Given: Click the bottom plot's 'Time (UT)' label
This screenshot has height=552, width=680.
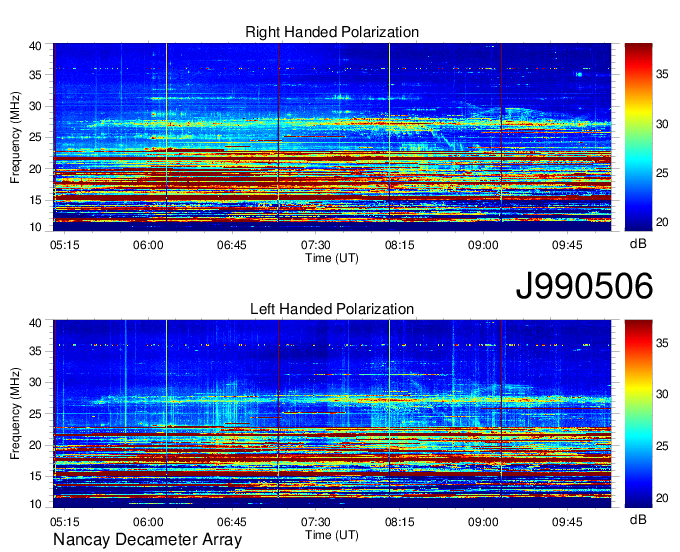Looking at the screenshot, I should click(332, 535).
